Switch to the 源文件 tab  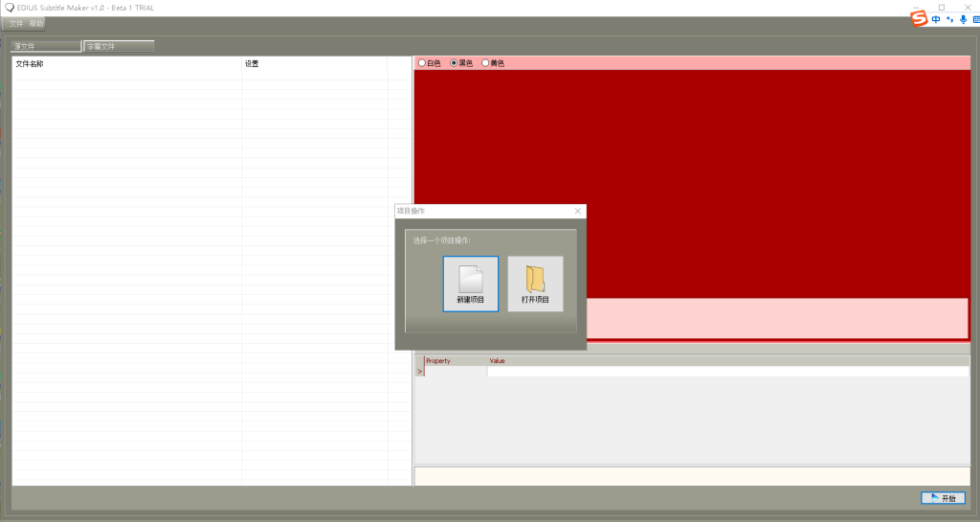pyautogui.click(x=46, y=46)
